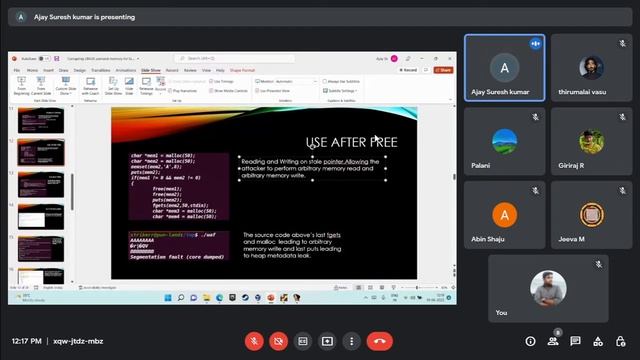Click the Jeeva M participant tile
Screen dimensions: 640x360
[x=591, y=215]
